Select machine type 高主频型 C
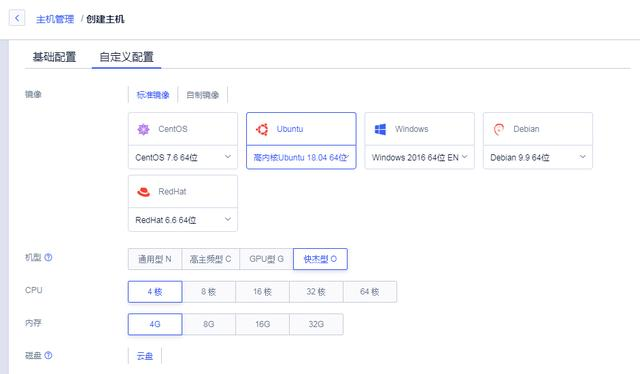This screenshot has width=640, height=374. pos(211,259)
